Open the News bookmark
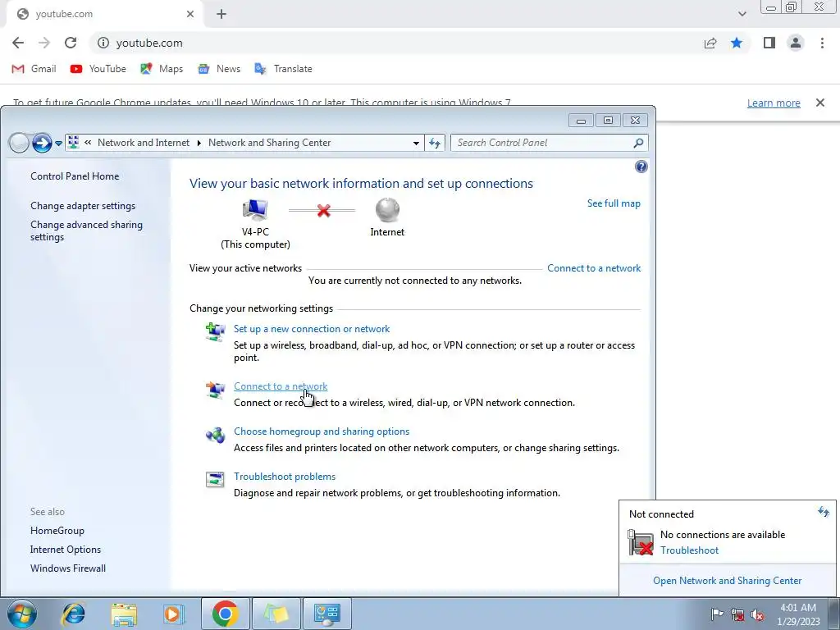The height and width of the screenshot is (630, 840). (218, 69)
